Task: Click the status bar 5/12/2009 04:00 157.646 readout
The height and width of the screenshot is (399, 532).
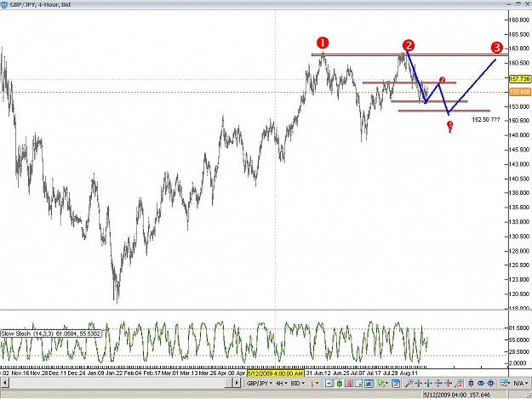Action: pyautogui.click(x=457, y=395)
